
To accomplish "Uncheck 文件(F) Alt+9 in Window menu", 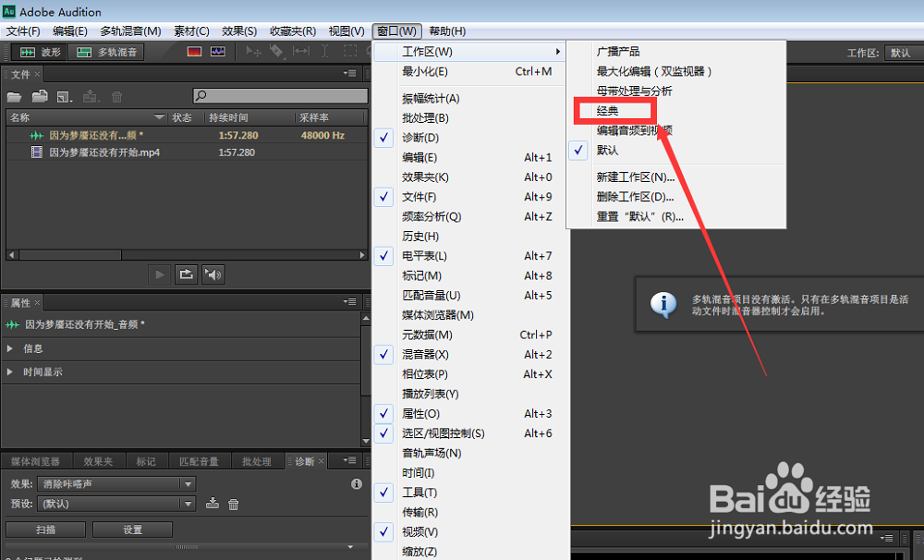I will click(x=471, y=197).
